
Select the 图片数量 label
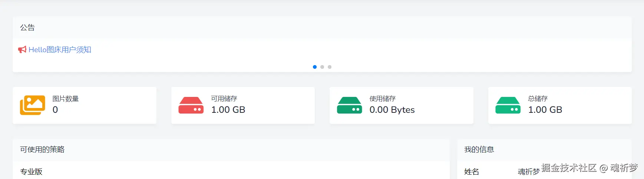[x=66, y=99]
